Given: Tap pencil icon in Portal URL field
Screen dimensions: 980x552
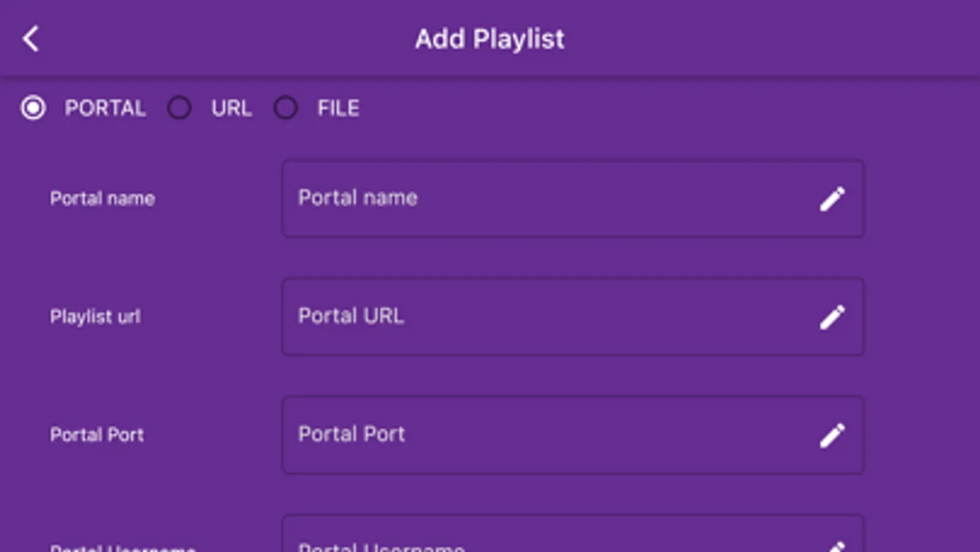Looking at the screenshot, I should pyautogui.click(x=832, y=317).
